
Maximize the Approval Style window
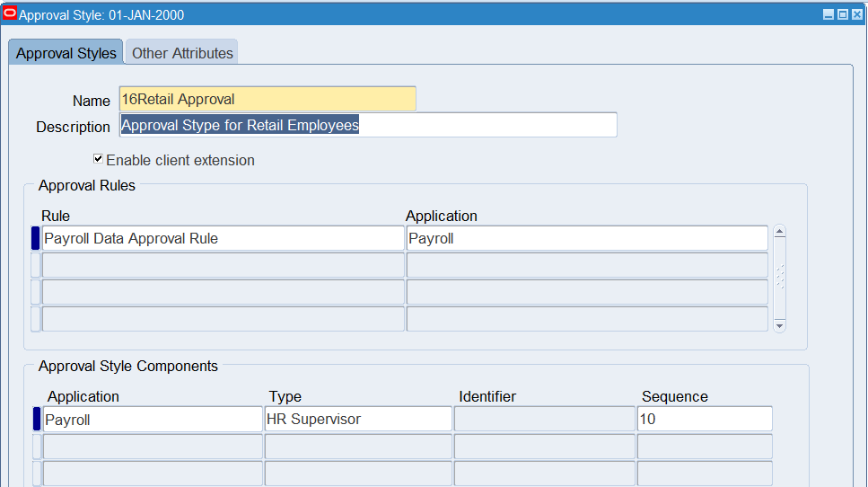[x=842, y=15]
